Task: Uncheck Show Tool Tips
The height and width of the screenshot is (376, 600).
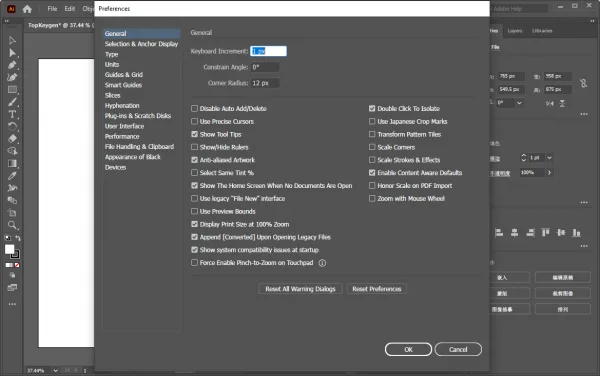Action: [x=194, y=134]
